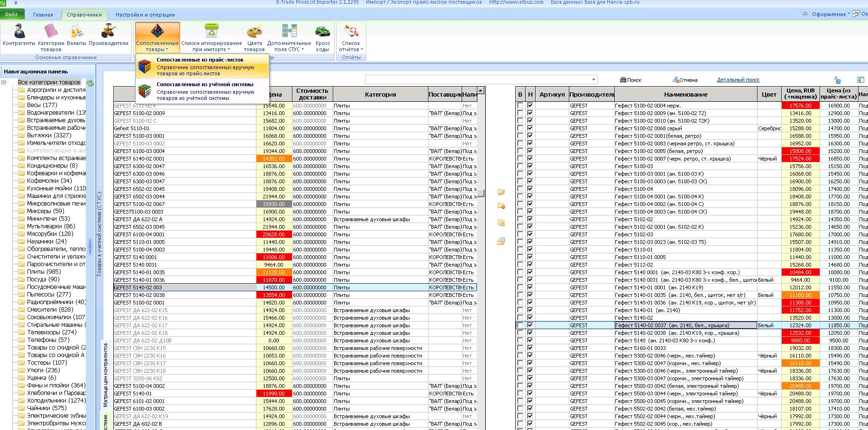Select the Холодильники (1274) category
Viewport: 868px width, 430px height.
(x=56, y=401)
